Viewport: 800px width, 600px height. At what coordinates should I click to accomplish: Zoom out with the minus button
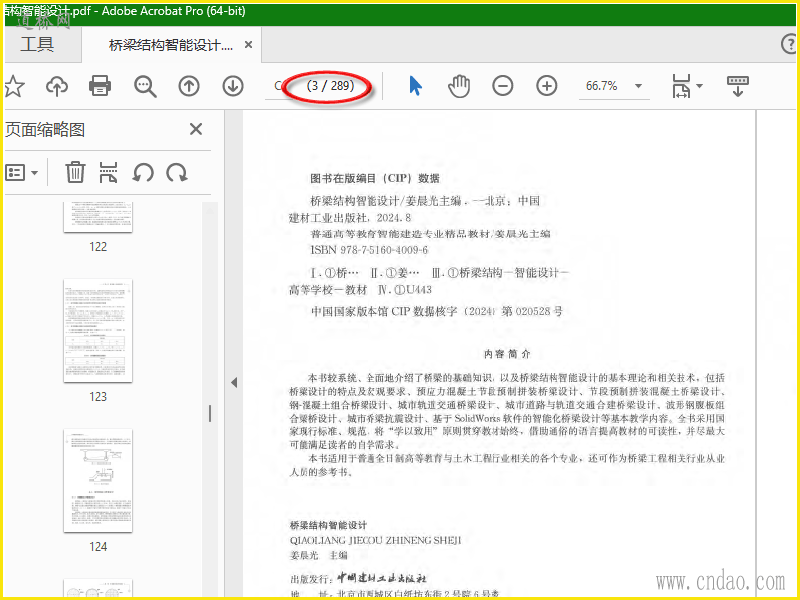point(503,86)
